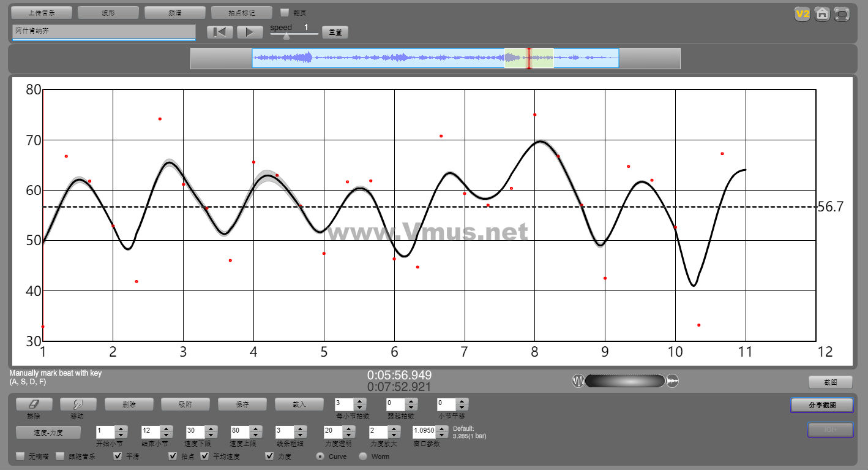Switch to the 波形 waveform view
The width and height of the screenshot is (868, 470).
click(108, 13)
